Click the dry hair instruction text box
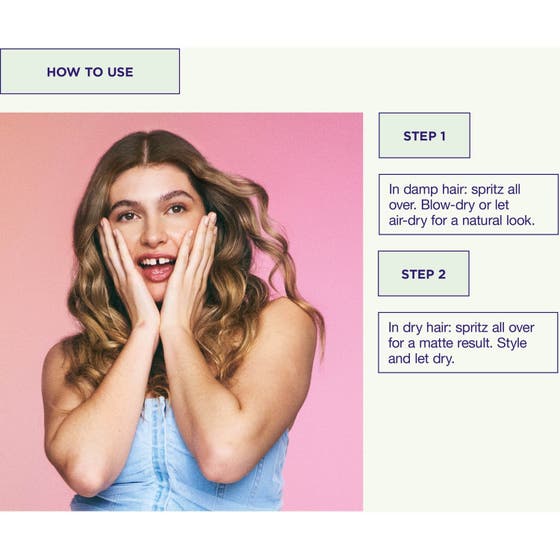The width and height of the screenshot is (560, 560). 468,342
